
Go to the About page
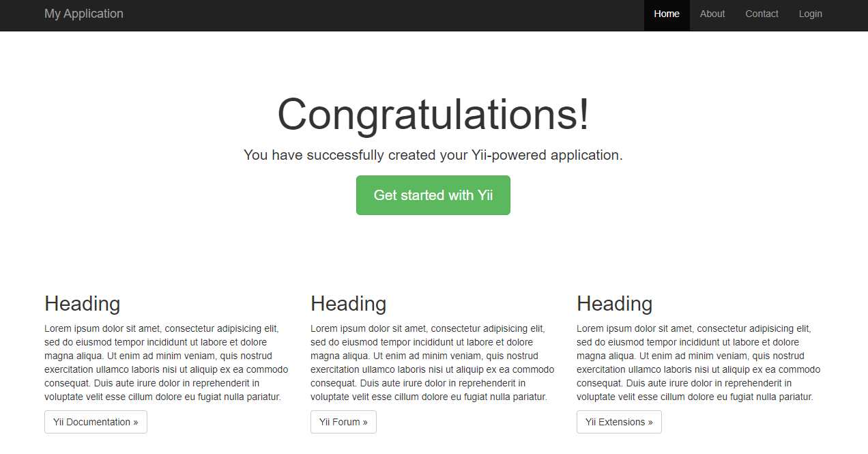712,14
